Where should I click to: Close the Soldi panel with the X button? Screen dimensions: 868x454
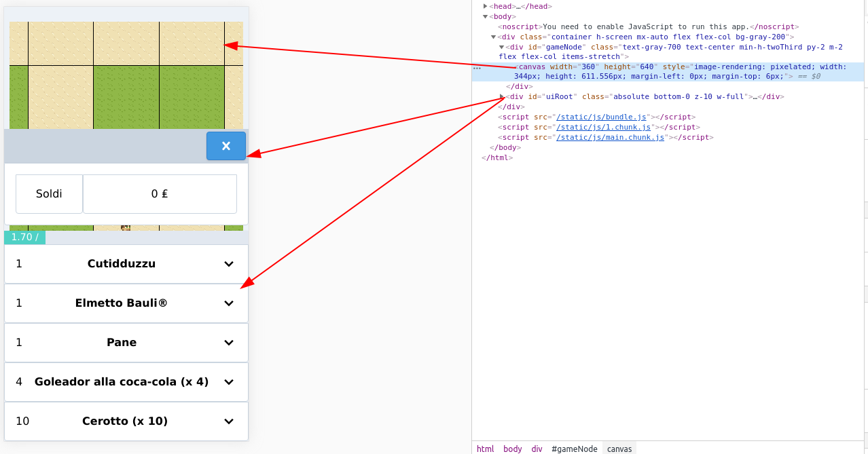(226, 146)
